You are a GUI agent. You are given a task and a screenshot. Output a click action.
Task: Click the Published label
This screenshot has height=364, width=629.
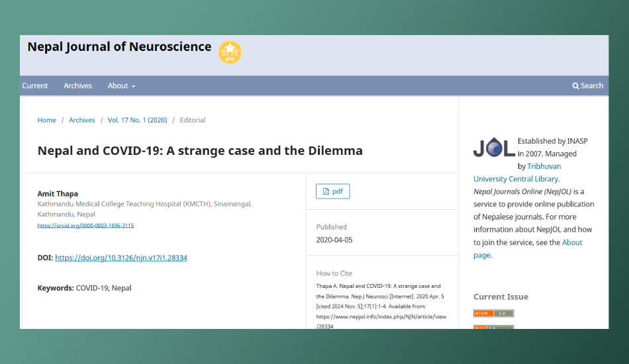pos(331,227)
